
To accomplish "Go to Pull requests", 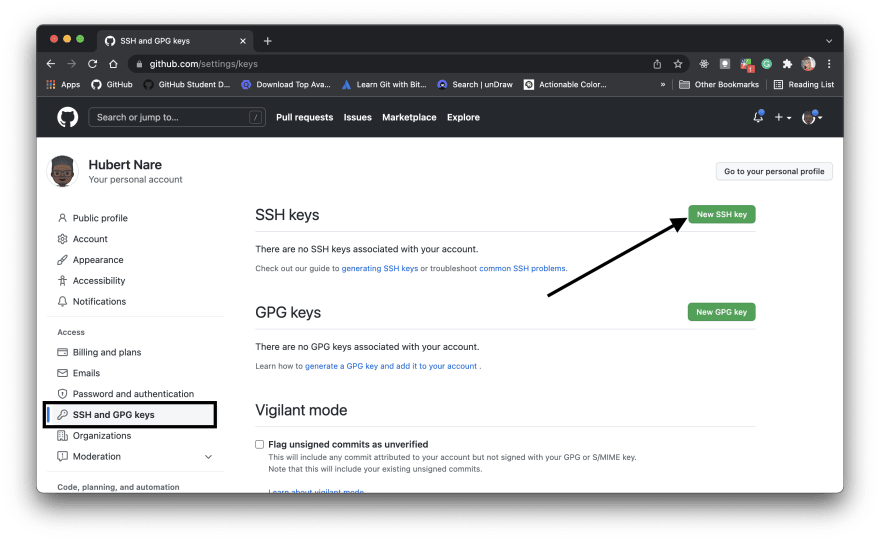I will [304, 117].
